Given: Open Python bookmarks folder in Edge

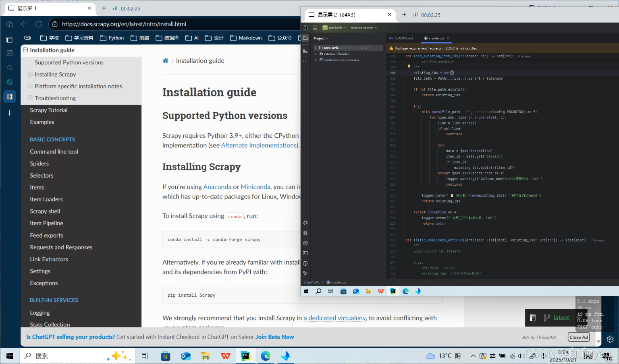Looking at the screenshot, I should pyautogui.click(x=112, y=38).
